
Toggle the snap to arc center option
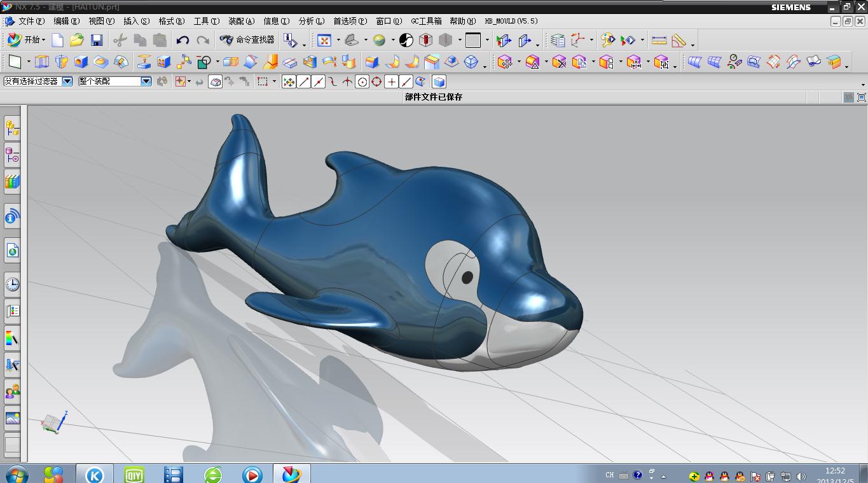point(362,81)
